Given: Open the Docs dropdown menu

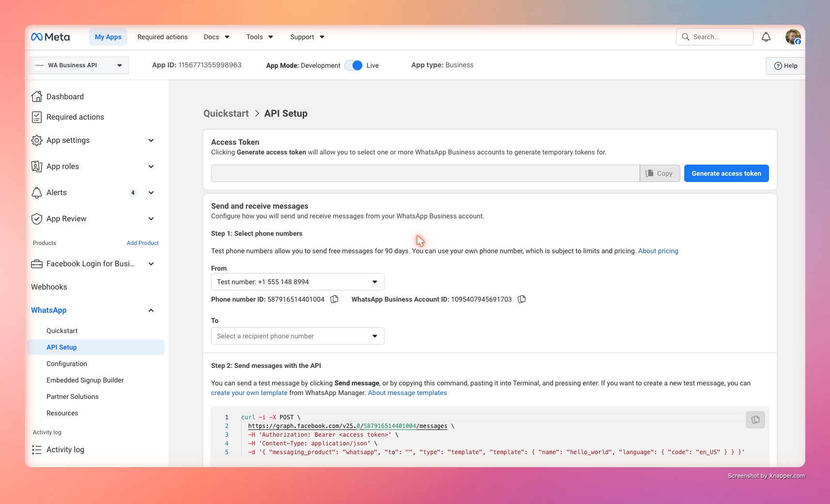Looking at the screenshot, I should point(216,37).
